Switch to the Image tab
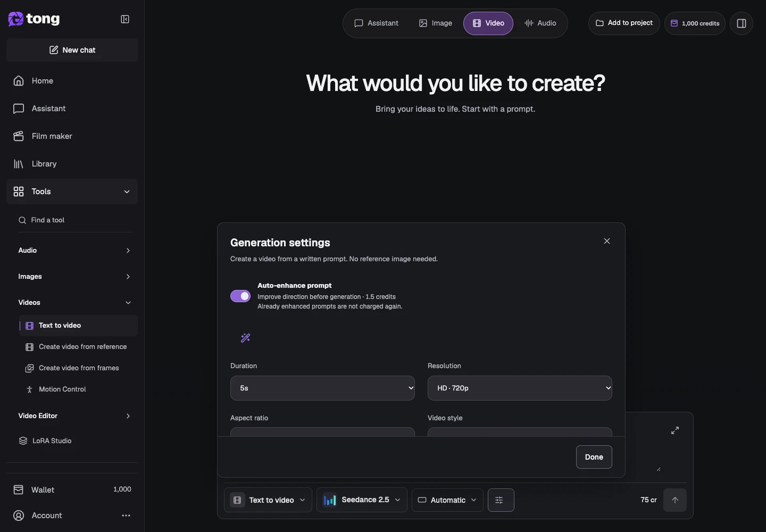 pos(435,23)
